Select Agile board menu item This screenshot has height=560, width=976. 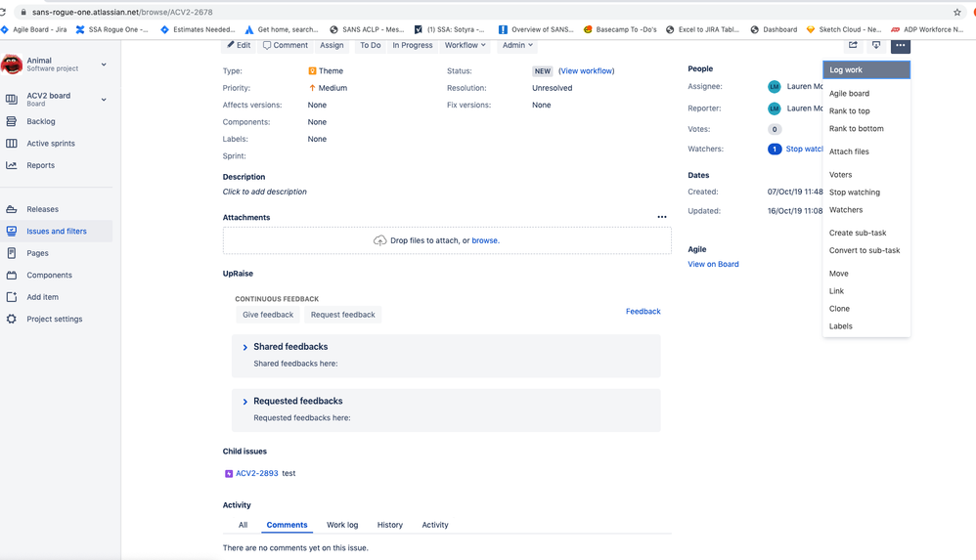(865, 94)
